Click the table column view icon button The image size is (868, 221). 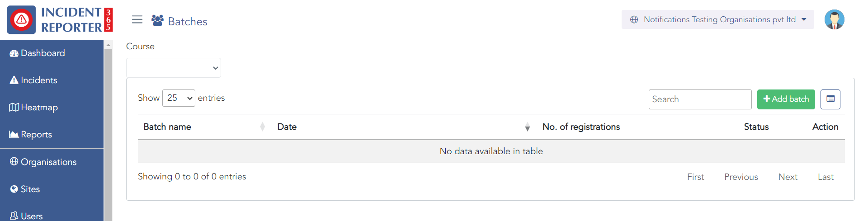click(830, 99)
